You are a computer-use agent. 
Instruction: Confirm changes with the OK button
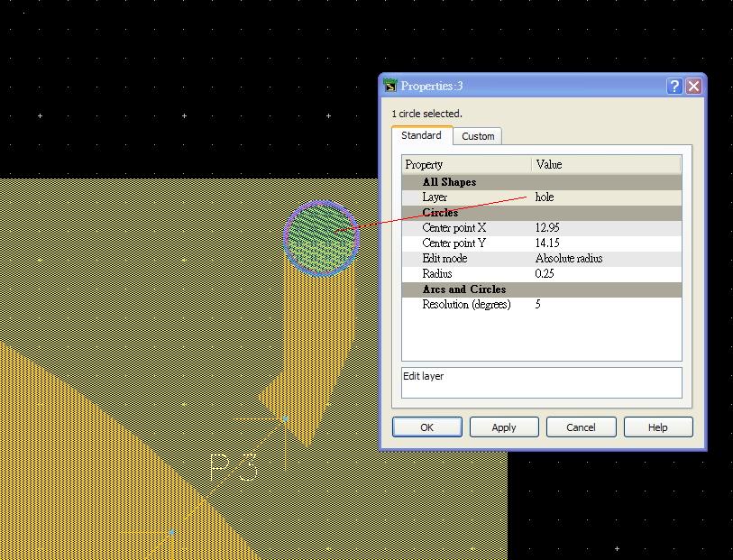427,427
